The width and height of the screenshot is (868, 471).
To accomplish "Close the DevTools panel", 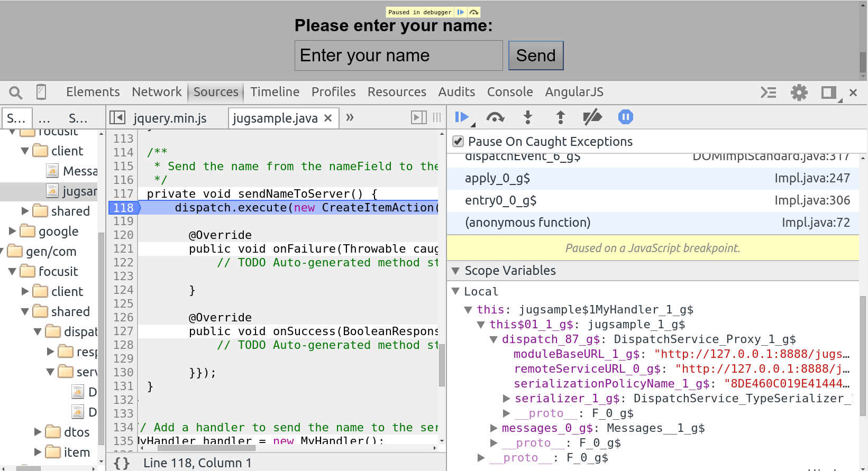I will tap(853, 93).
